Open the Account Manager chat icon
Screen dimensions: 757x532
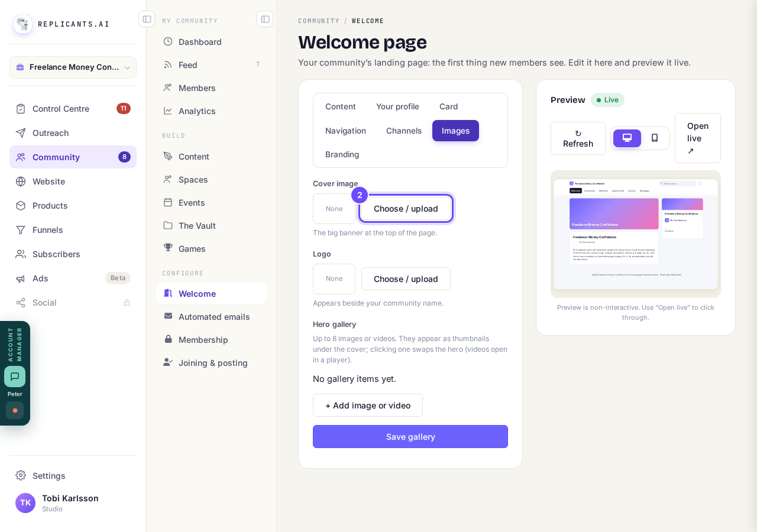(x=15, y=377)
